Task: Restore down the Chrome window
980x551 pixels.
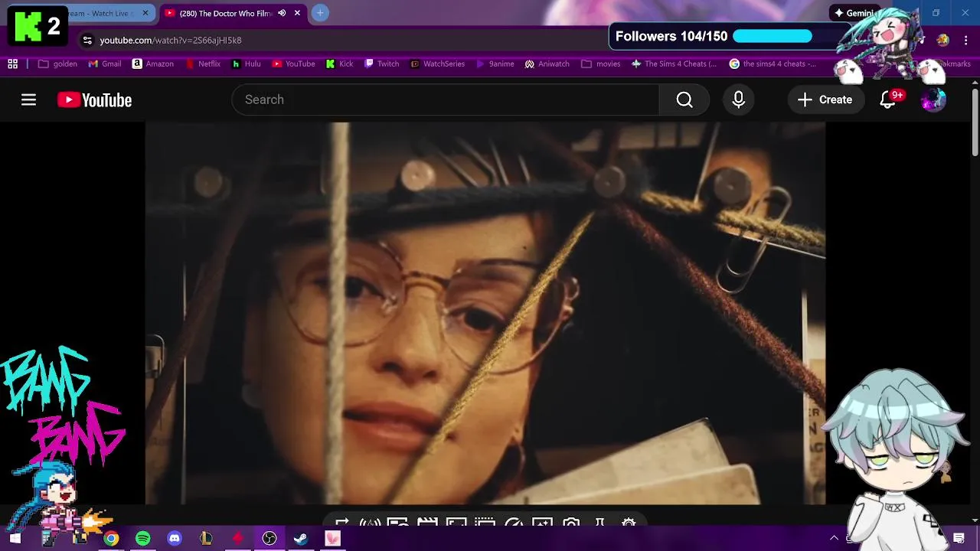Action: coord(936,13)
